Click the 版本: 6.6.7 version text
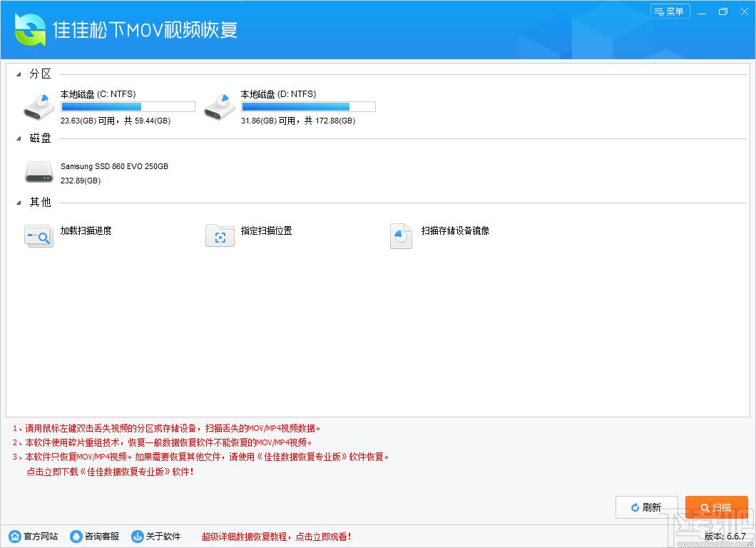Viewport: 756px width, 548px height. tap(725, 537)
